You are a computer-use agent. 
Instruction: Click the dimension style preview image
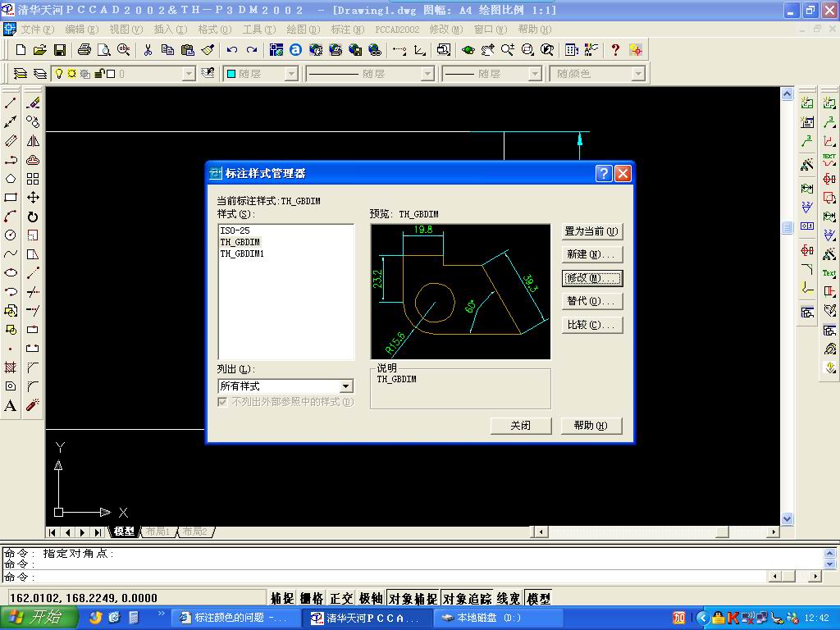(460, 291)
